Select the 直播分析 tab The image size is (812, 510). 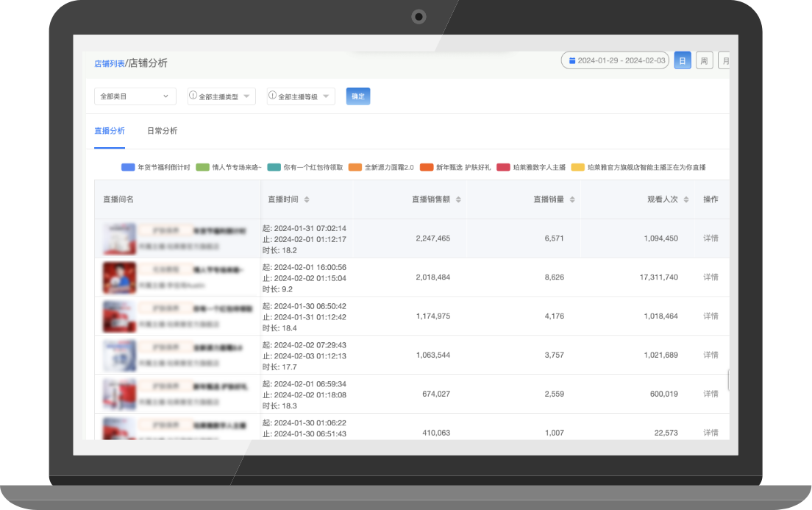(x=110, y=131)
